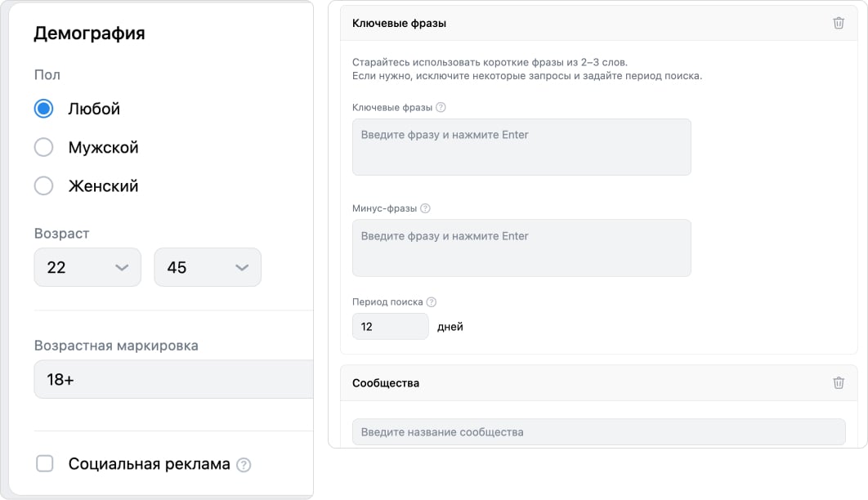Viewport: 868px width, 500px height.
Task: Select the Любой gender radio button
Action: click(x=44, y=109)
